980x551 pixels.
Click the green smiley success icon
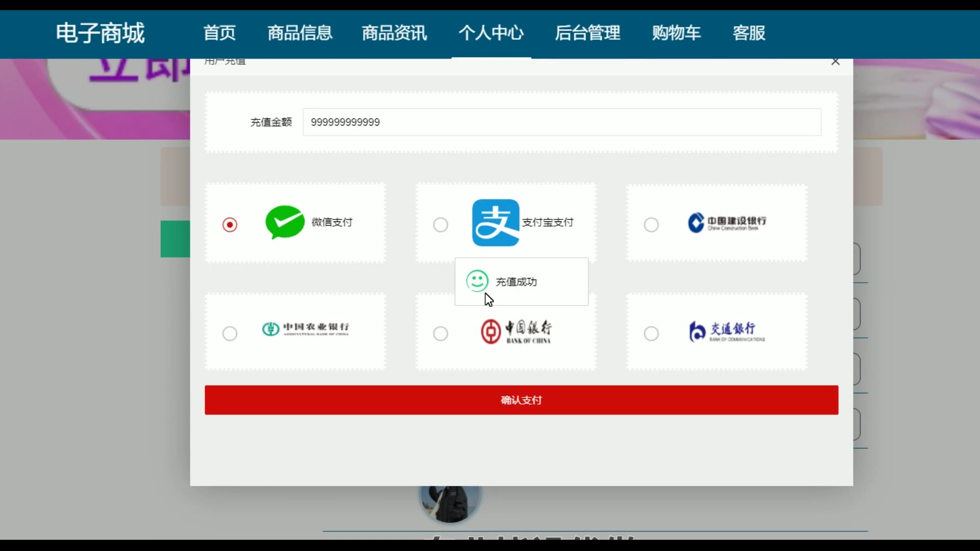click(477, 281)
